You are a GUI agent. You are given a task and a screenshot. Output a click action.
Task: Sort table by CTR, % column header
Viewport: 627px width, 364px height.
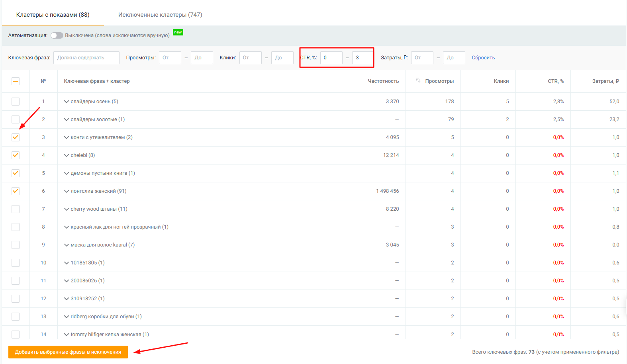[555, 81]
